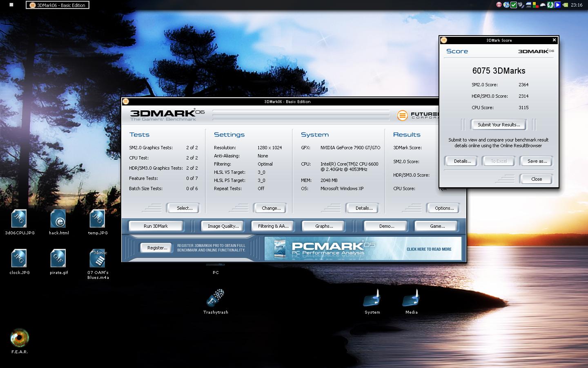Launch the Game... button
The height and width of the screenshot is (368, 588).
tap(436, 226)
